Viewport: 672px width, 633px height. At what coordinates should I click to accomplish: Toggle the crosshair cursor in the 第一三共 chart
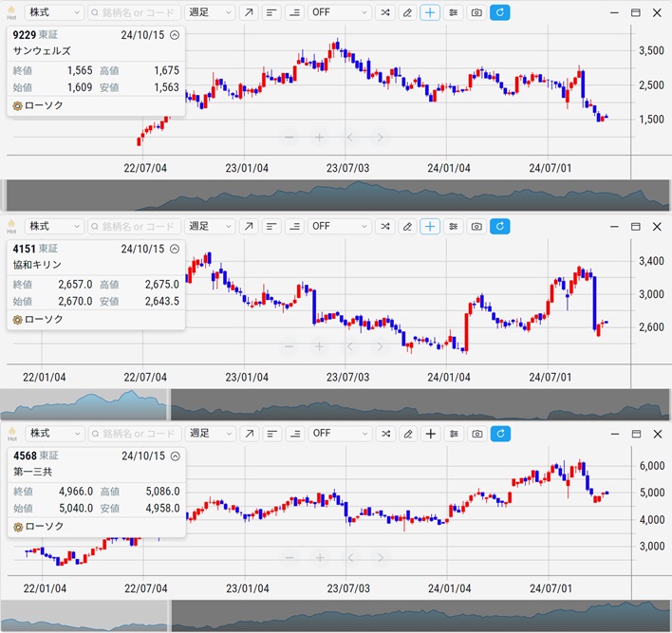430,434
